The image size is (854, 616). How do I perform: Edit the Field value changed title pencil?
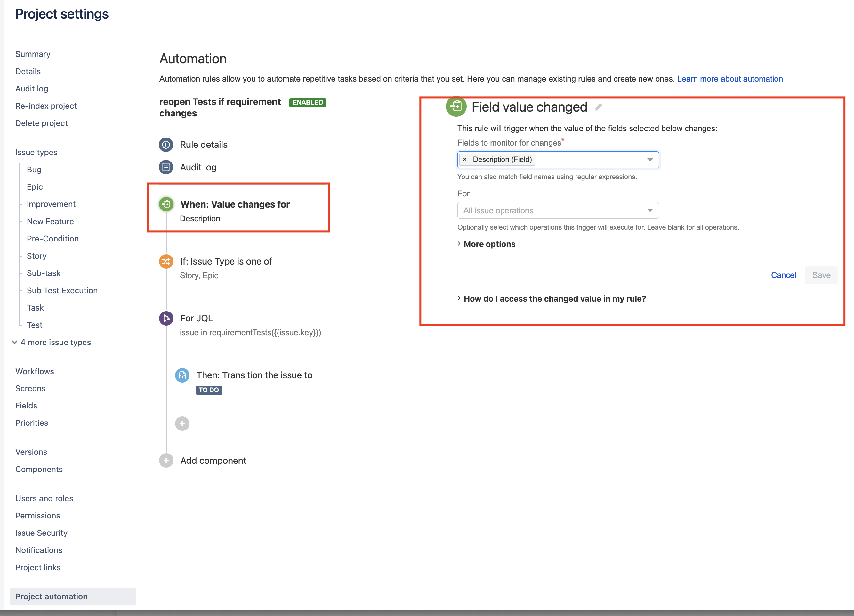pos(598,107)
